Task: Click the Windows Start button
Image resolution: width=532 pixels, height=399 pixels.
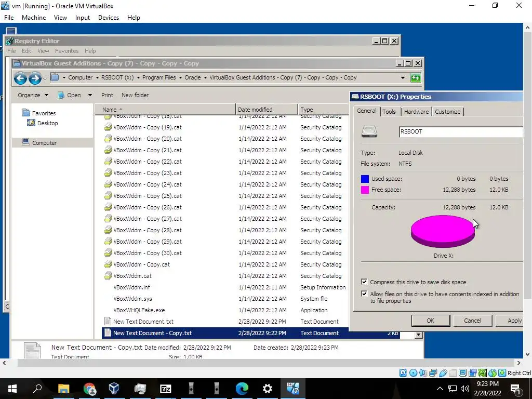Action: [x=12, y=389]
